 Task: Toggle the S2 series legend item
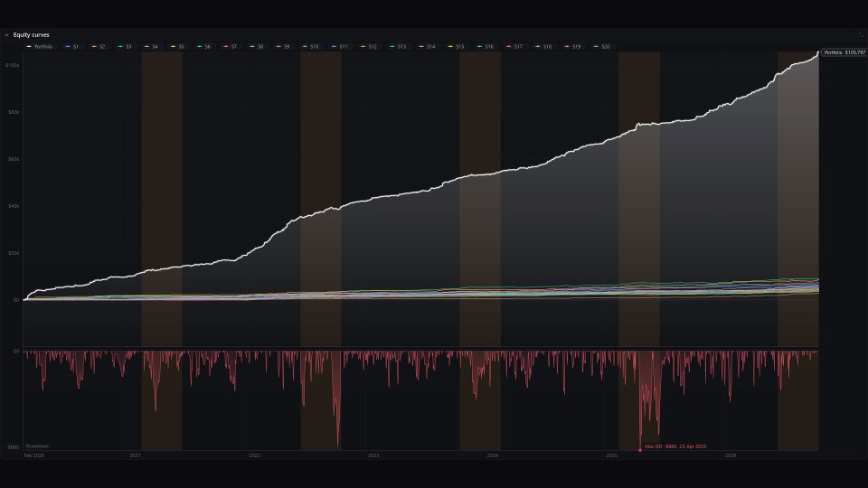coord(98,46)
